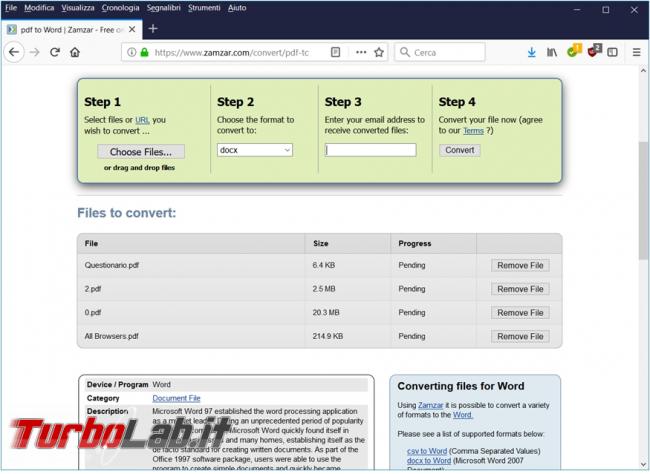
Task: Open the File menu
Action: 11,8
